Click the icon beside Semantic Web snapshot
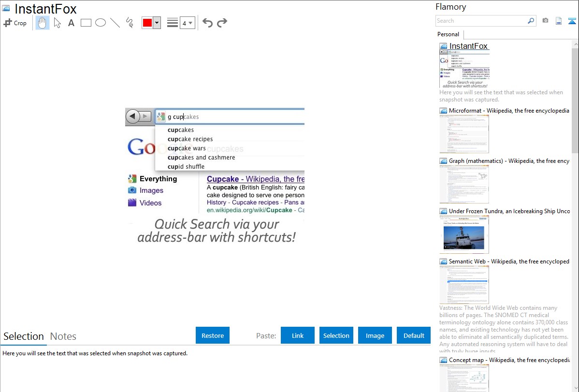 [x=443, y=261]
